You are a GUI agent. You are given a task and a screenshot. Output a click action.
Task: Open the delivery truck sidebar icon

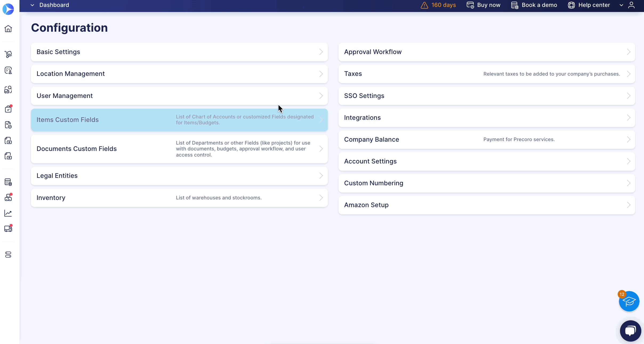click(x=8, y=228)
